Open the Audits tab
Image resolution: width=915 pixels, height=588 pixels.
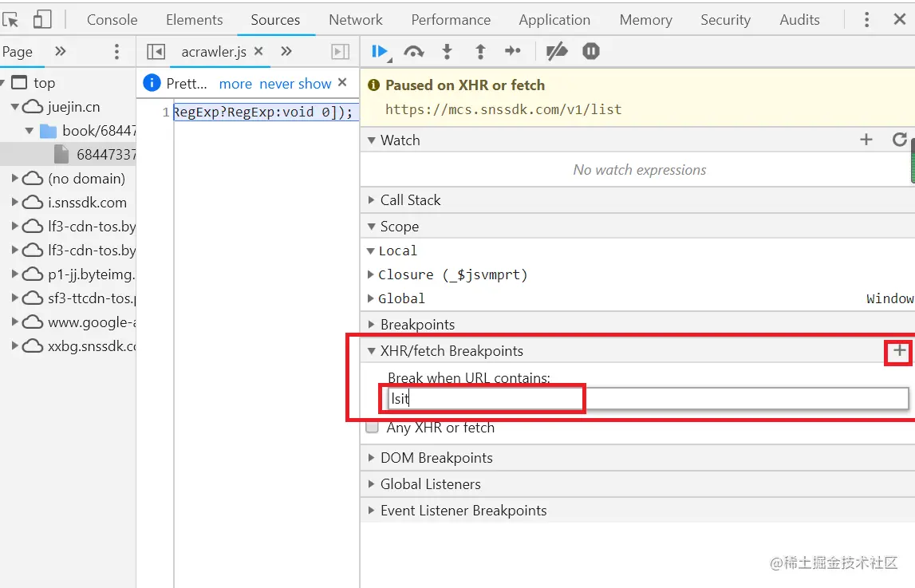(x=799, y=20)
